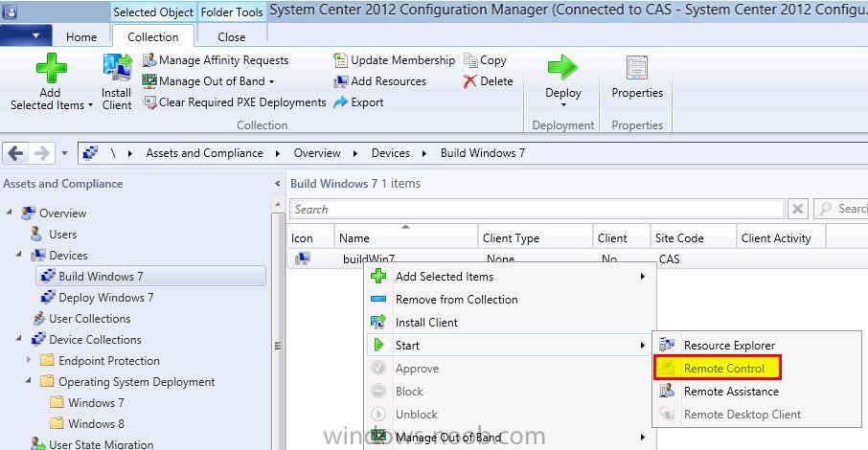Select Users in the navigation tree

pos(62,235)
